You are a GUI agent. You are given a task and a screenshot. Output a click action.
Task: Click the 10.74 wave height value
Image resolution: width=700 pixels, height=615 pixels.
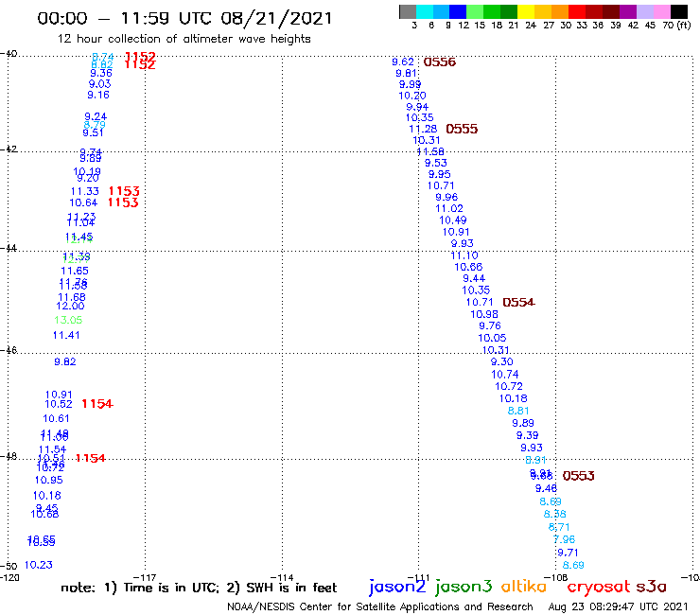(505, 375)
